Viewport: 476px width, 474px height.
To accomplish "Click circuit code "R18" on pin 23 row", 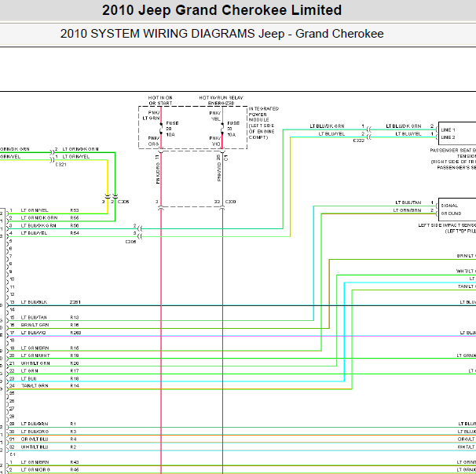I will pos(75,378).
